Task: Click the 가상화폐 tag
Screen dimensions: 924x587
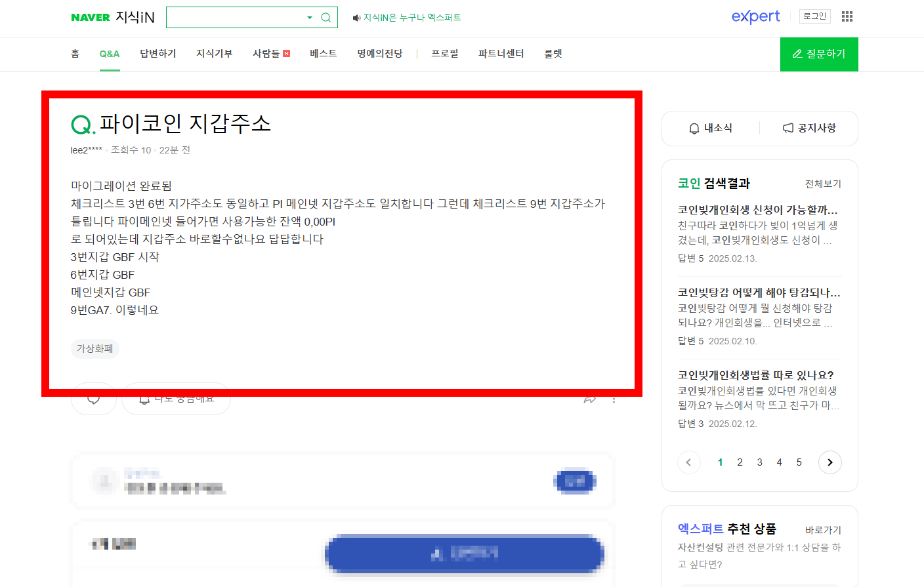Action: [x=95, y=348]
